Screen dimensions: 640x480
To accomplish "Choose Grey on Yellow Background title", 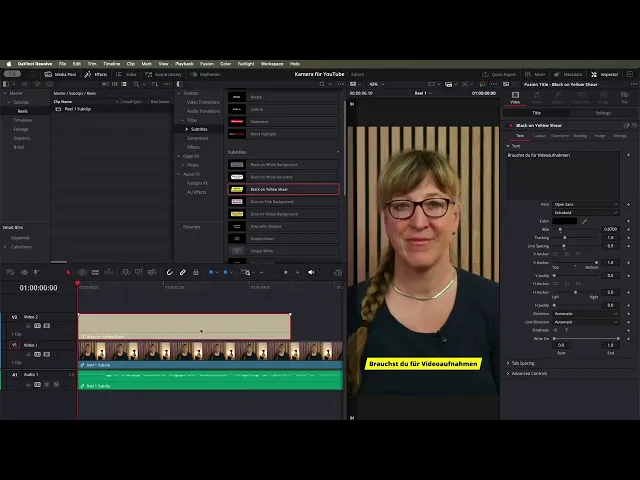I will tap(283, 214).
